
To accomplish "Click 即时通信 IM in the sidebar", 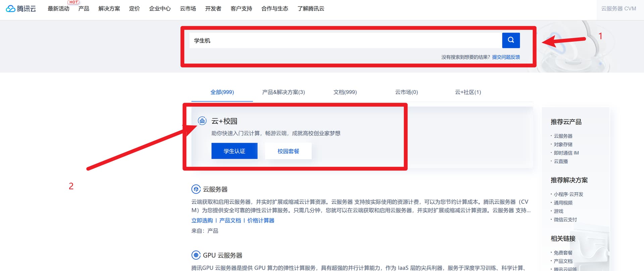I will click(566, 153).
